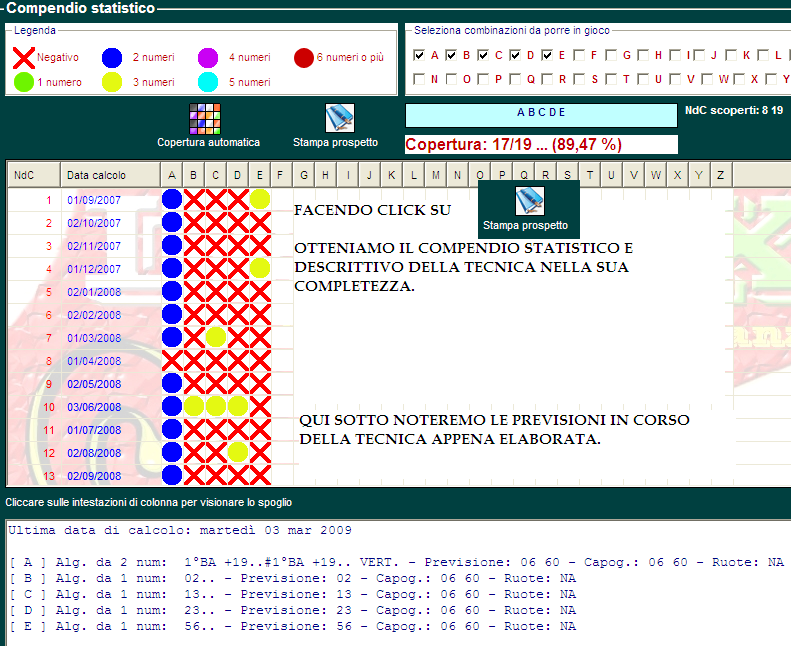Image resolution: width=791 pixels, height=646 pixels.
Task: Click the date 03/06/2008 in row 10
Action: click(x=94, y=407)
